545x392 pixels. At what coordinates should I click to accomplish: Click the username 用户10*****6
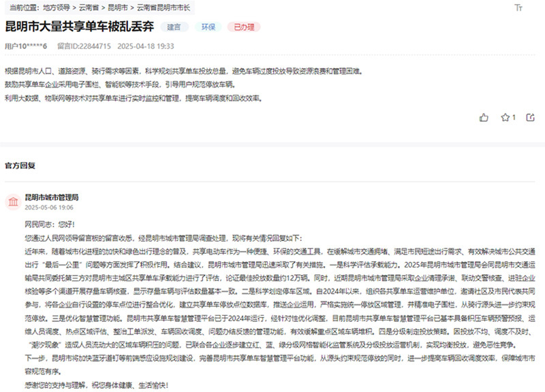[x=26, y=46]
